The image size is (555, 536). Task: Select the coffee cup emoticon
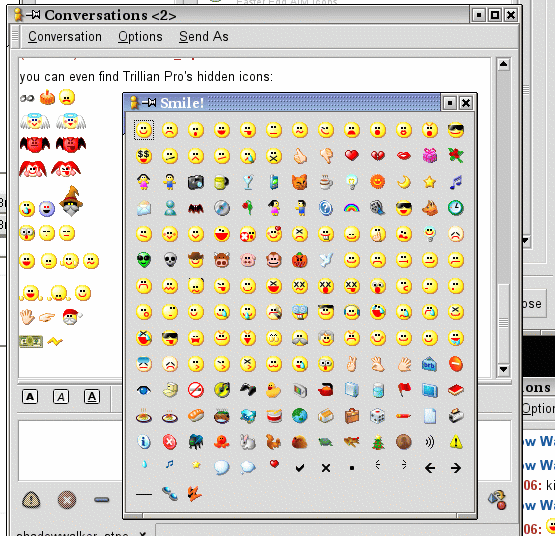[326, 182]
